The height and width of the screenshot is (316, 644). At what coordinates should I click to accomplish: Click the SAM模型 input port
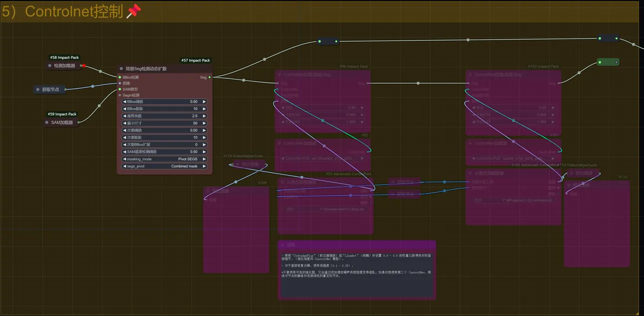pos(120,89)
